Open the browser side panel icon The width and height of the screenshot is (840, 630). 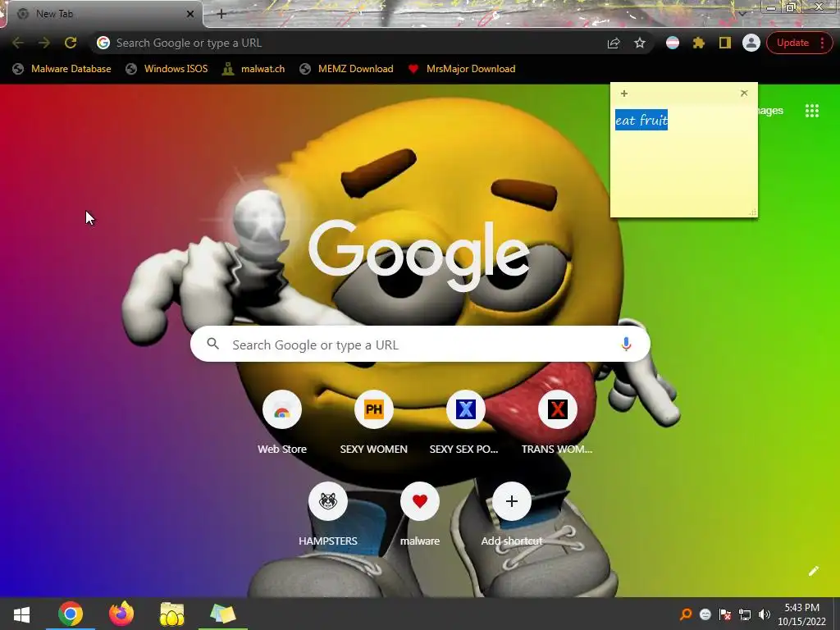pyautogui.click(x=725, y=43)
